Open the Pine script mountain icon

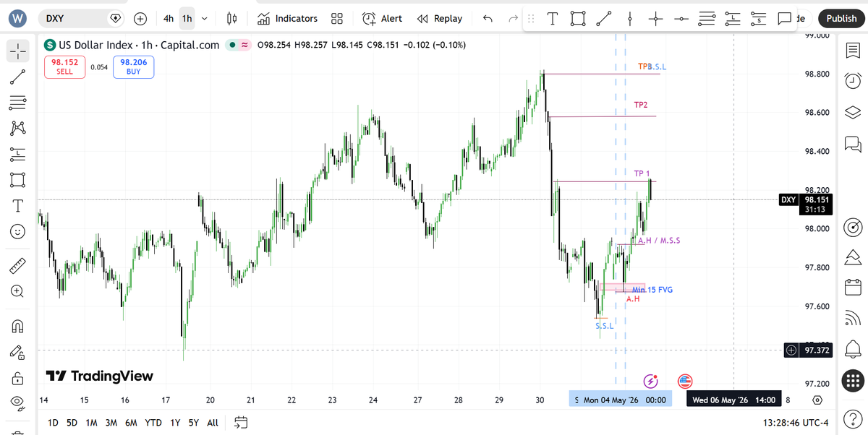pyautogui.click(x=851, y=258)
